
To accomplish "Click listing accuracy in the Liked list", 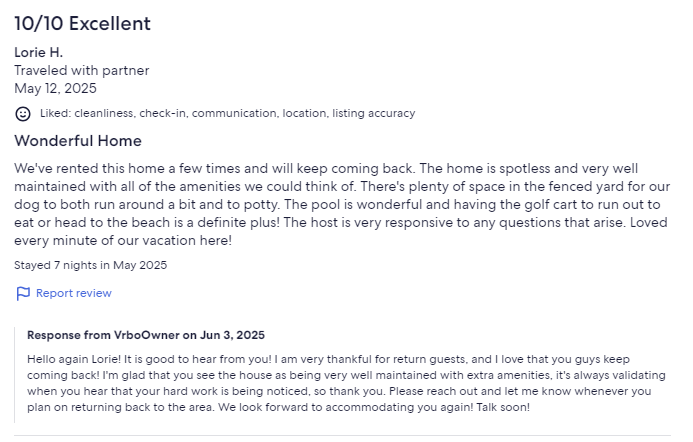I will pos(373,113).
